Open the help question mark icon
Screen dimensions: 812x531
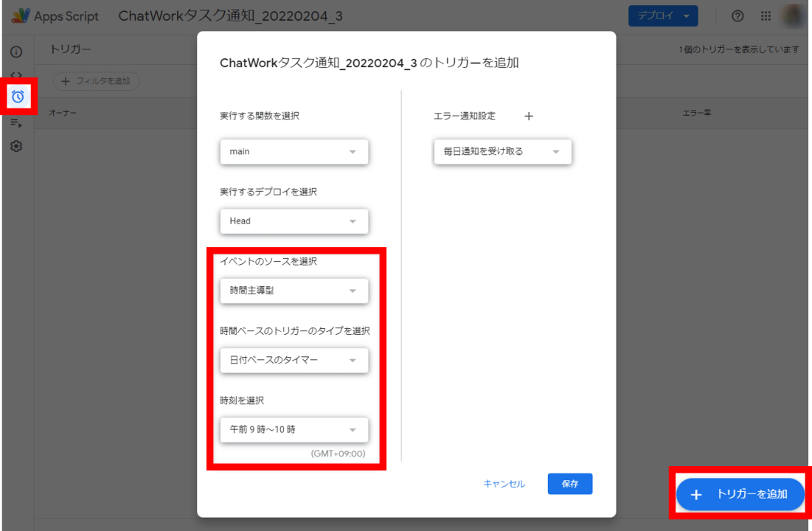click(738, 16)
